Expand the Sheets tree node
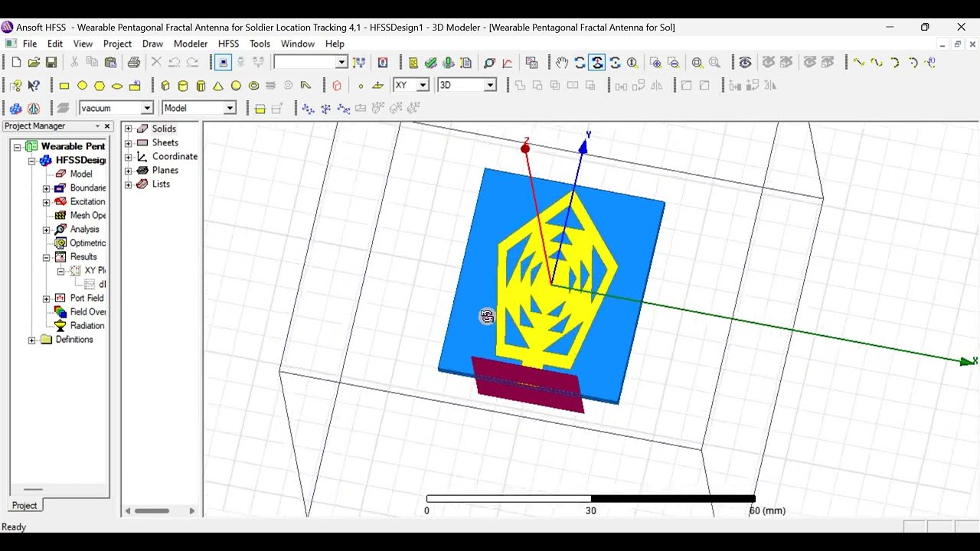The height and width of the screenshot is (551, 980). (x=129, y=142)
